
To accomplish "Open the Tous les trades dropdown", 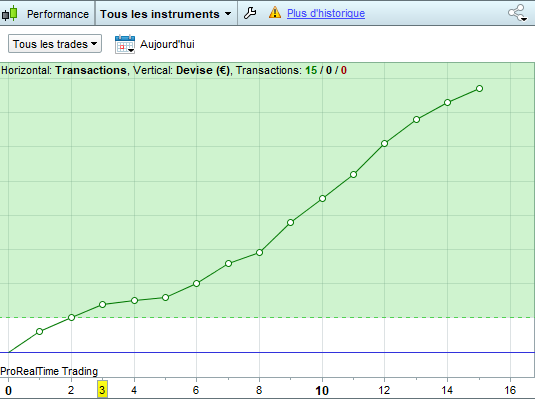I will (55, 44).
